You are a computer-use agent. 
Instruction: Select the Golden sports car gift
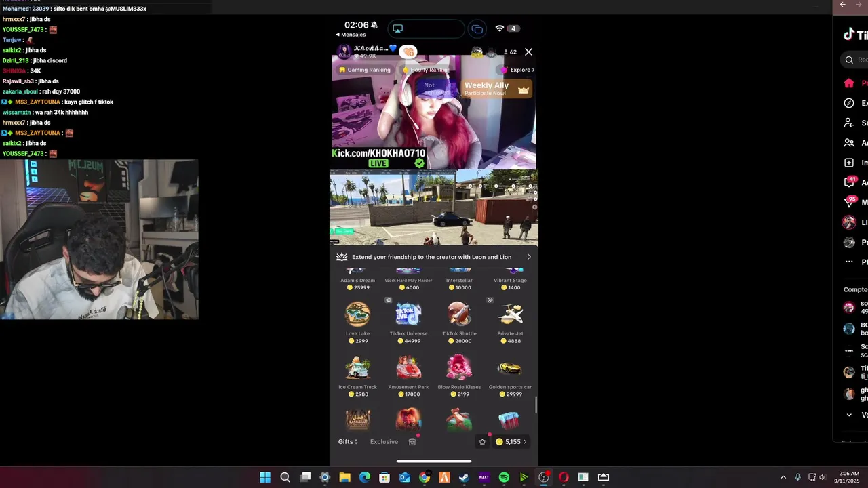510,376
